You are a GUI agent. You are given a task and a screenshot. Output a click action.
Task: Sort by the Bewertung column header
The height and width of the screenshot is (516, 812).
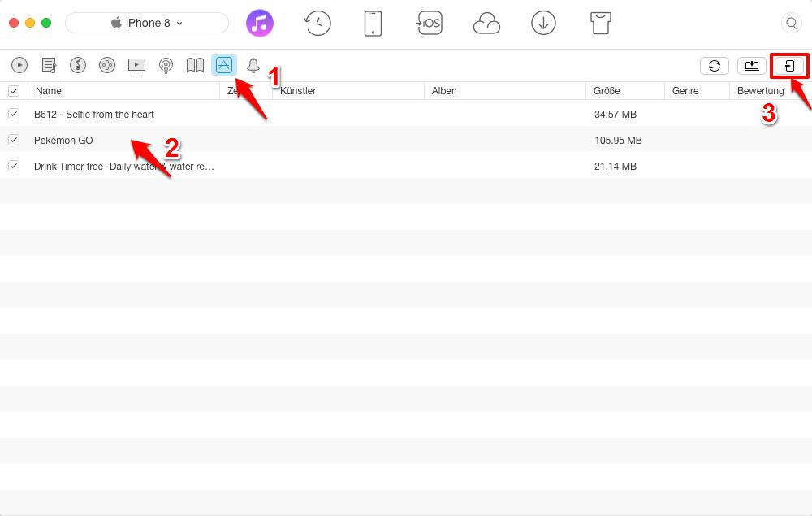tap(771, 91)
